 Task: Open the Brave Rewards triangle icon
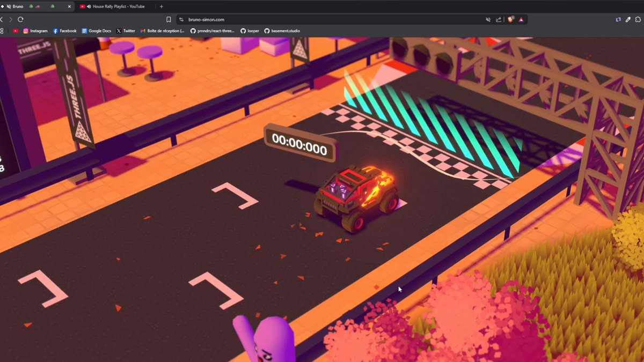[521, 19]
